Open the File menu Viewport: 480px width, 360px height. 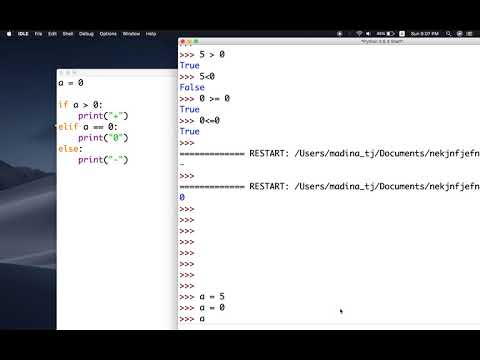click(38, 34)
